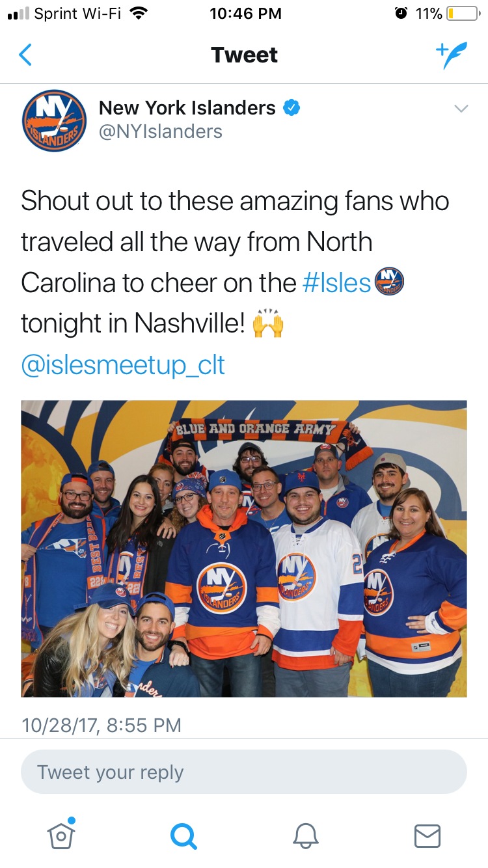Tap the tweet timestamp 10/28/17
Viewport: 488px width, 868px height.
point(101,725)
